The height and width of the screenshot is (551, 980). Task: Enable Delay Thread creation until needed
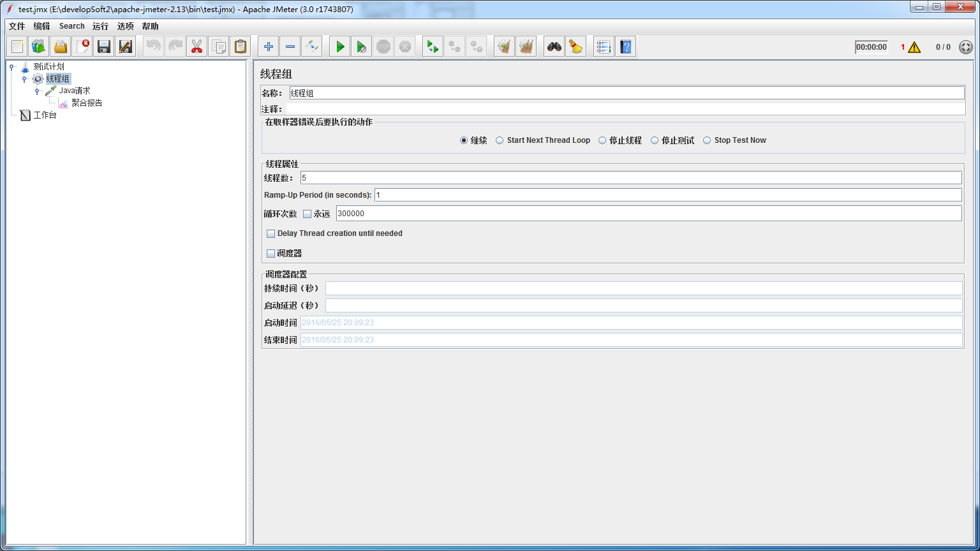[271, 233]
